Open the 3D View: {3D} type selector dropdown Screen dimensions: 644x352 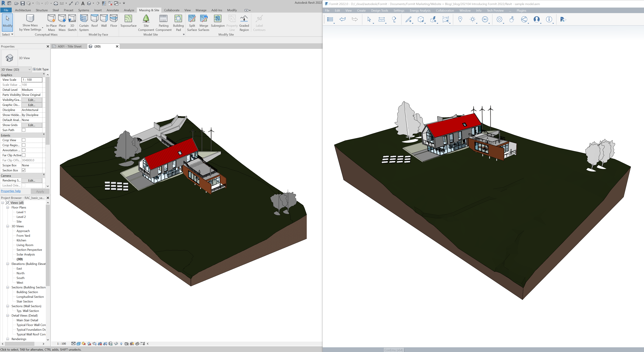16,69
